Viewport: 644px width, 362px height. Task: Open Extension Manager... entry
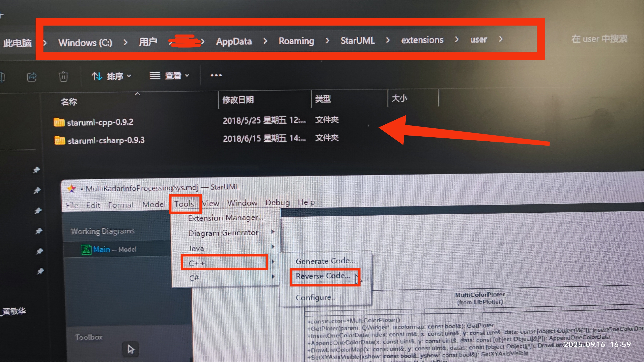pyautogui.click(x=225, y=218)
